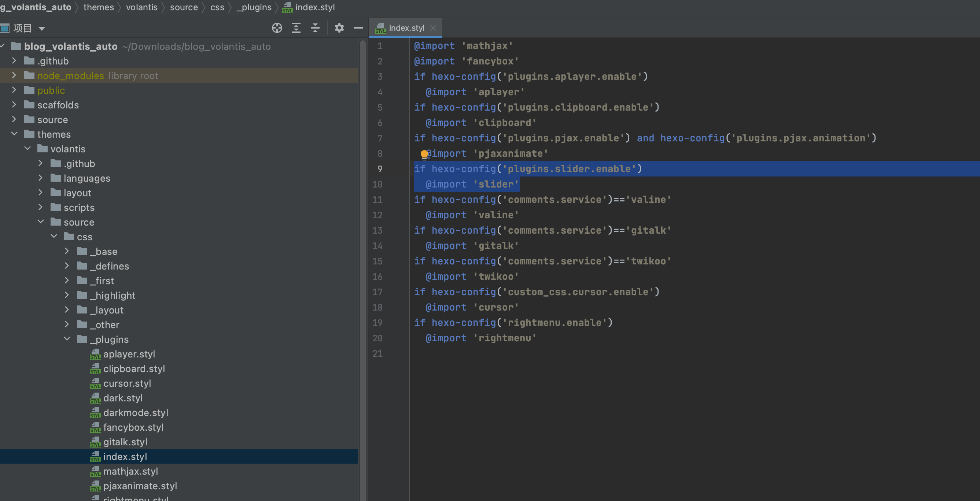Click the Collapse All icon in project toolbar
The width and height of the screenshot is (980, 501).
[315, 28]
